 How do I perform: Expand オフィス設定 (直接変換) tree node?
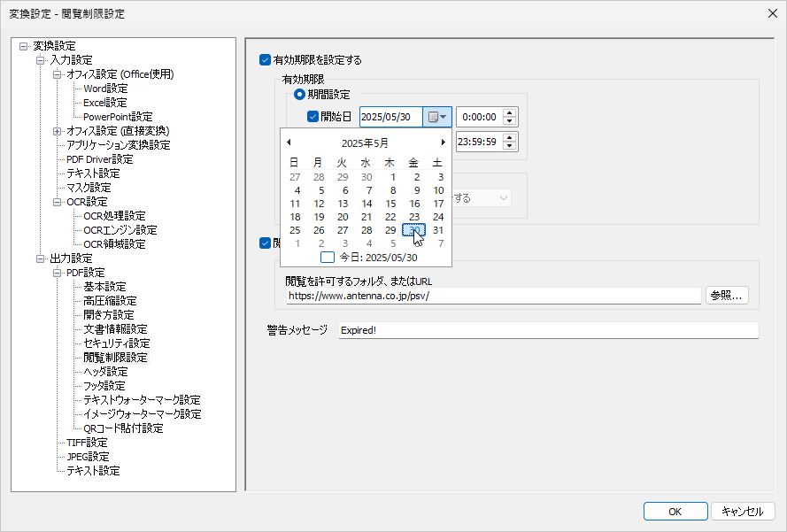tap(58, 131)
